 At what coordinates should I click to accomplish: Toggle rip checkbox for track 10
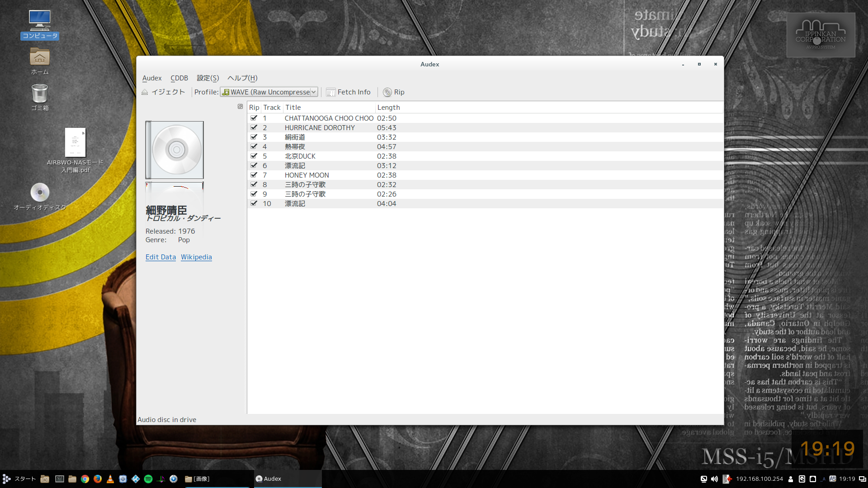[254, 203]
